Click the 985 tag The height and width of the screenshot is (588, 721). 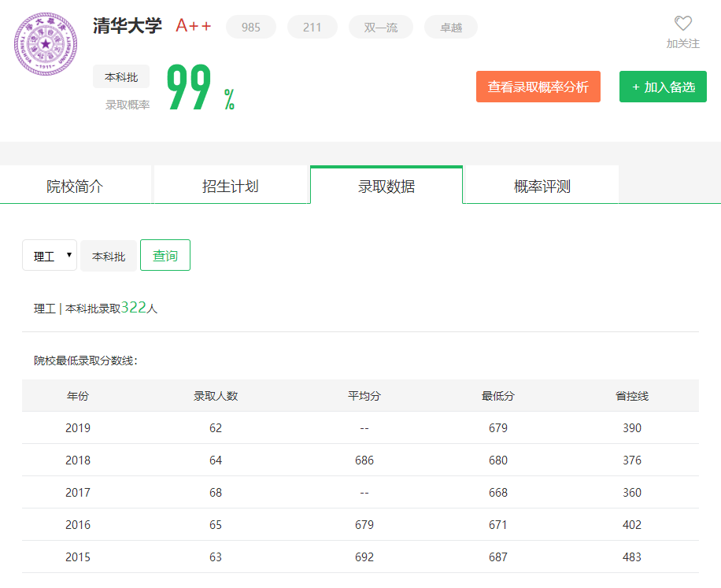(x=251, y=27)
